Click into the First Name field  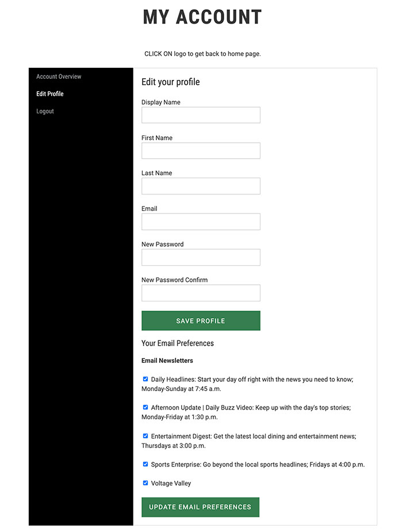coord(201,151)
